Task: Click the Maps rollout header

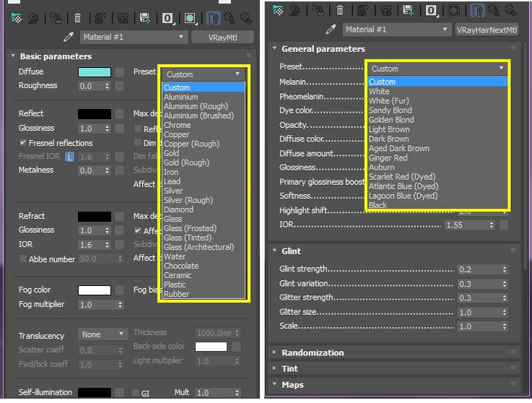Action: tap(394, 385)
